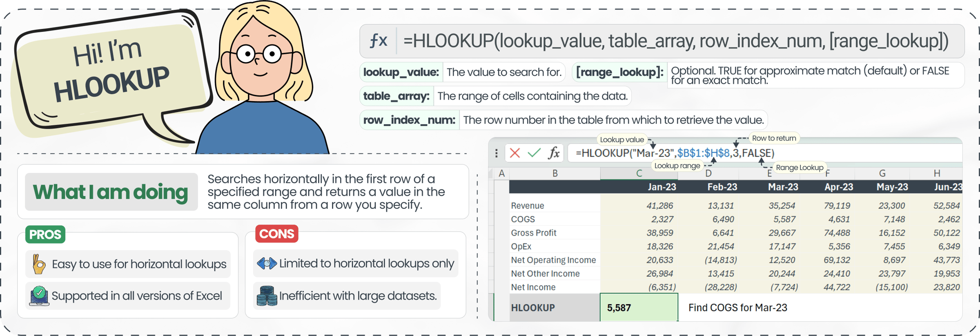This screenshot has height=336, width=980.
Task: Click the OK-hand icon beside Easy to use
Action: (39, 264)
